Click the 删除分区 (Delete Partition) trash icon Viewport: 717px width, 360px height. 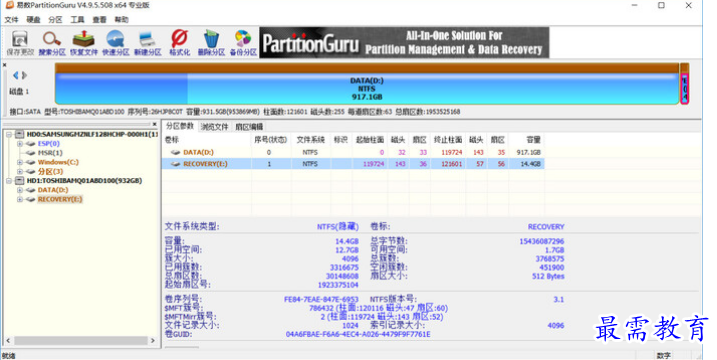pyautogui.click(x=211, y=39)
